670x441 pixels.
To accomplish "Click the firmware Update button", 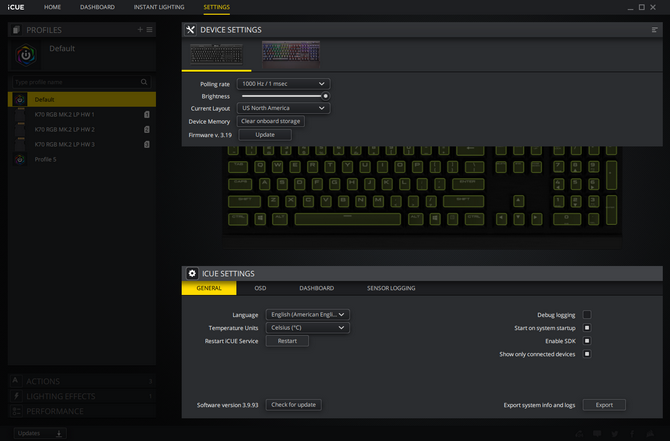I will [x=265, y=135].
